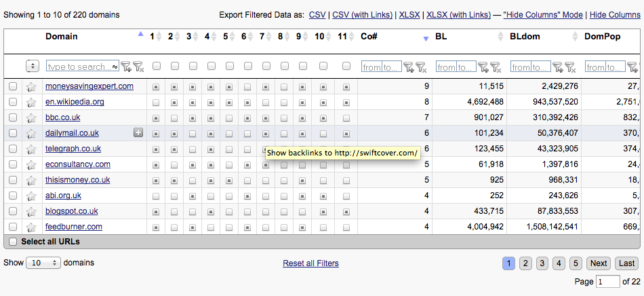The height and width of the screenshot is (296, 644).
Task: Sort by column 10 arrows
Action: tap(329, 37)
